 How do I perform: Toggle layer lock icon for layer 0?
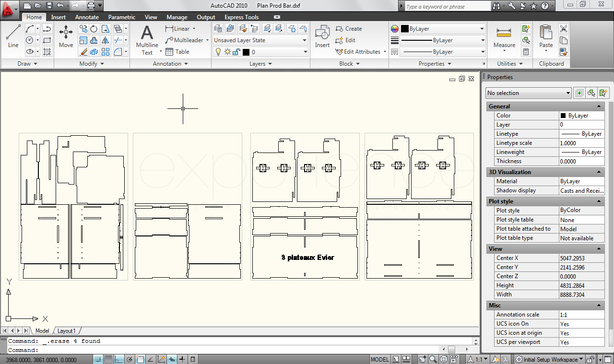(236, 52)
